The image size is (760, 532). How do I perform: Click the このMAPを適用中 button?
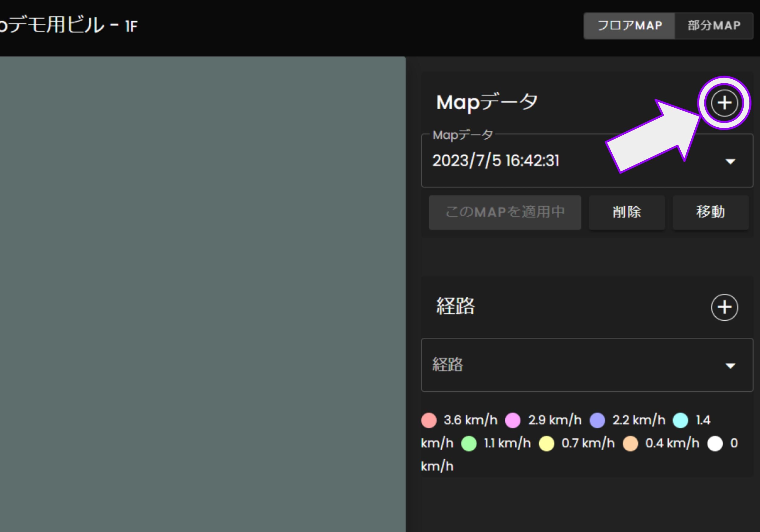505,212
